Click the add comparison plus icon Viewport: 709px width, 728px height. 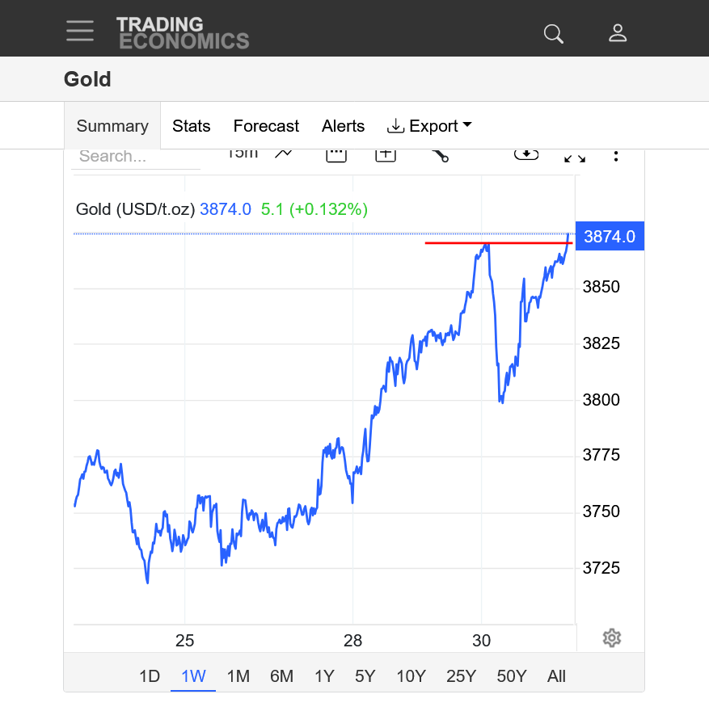point(386,154)
